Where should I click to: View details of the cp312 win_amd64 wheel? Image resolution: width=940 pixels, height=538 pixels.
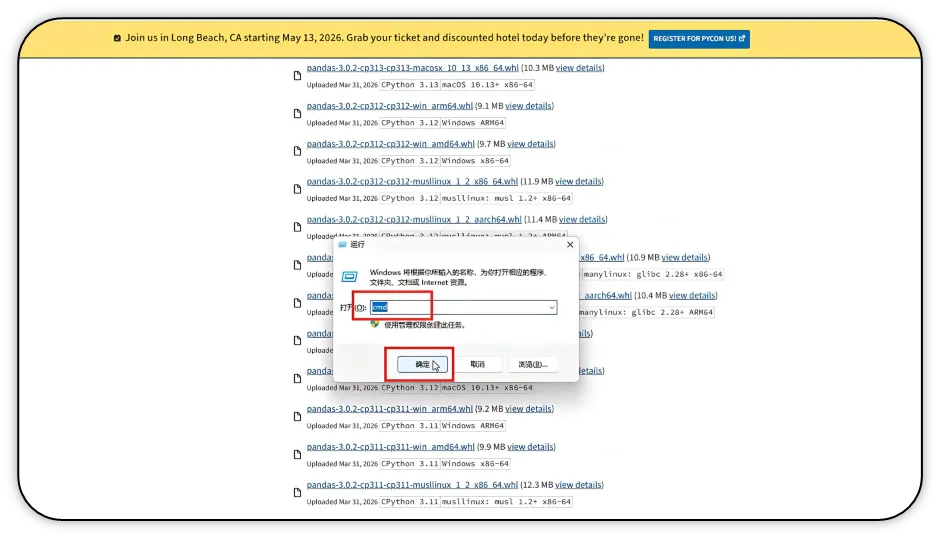pos(530,144)
